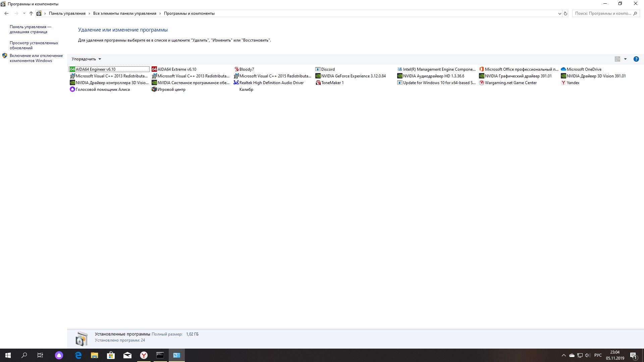This screenshot has width=644, height=362.
Task: Click the view mode icon
Action: (x=618, y=59)
